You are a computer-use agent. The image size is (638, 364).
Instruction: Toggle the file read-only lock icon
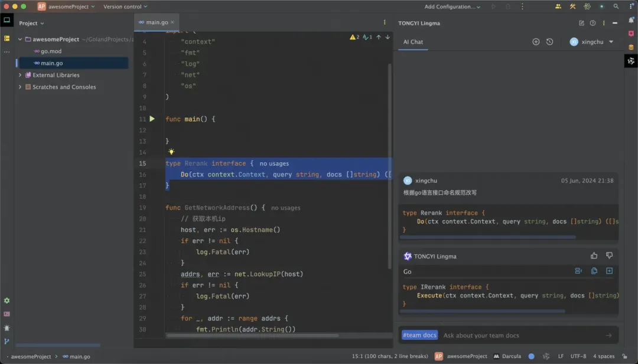(624, 356)
